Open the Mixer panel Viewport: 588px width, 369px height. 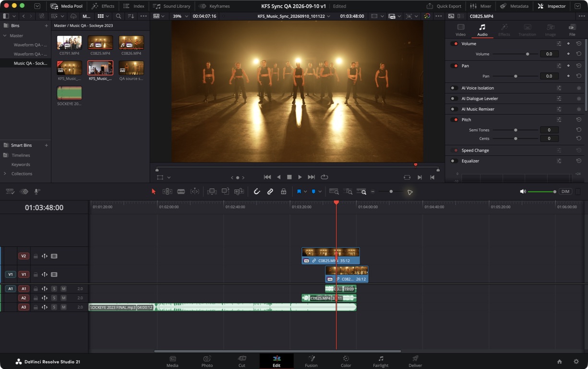(x=480, y=6)
